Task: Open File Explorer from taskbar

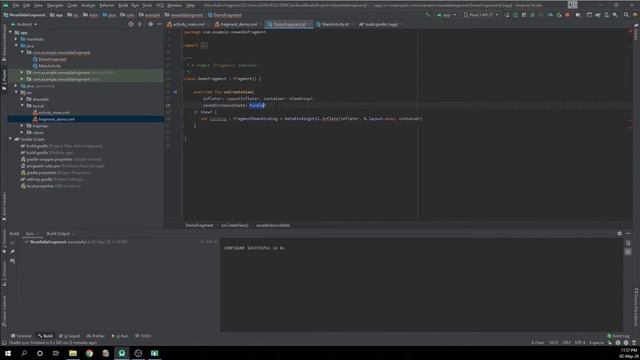Action: click(x=73, y=353)
